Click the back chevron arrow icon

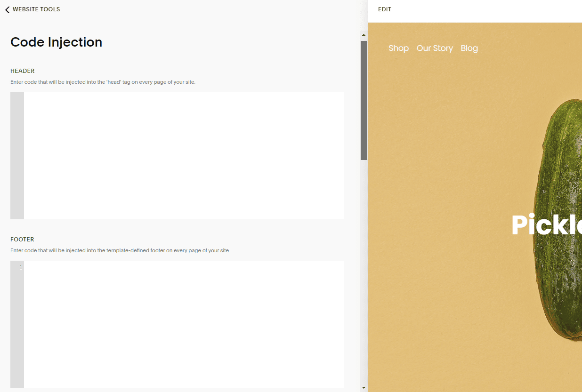point(8,9)
